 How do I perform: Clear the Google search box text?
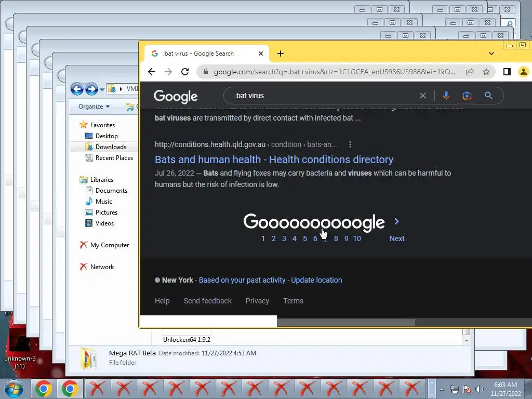[423, 96]
